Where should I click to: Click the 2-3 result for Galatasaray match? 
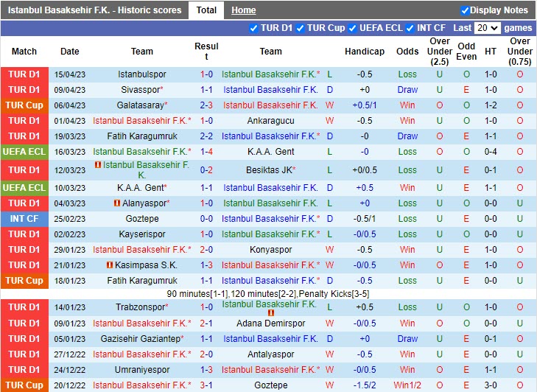pyautogui.click(x=206, y=105)
